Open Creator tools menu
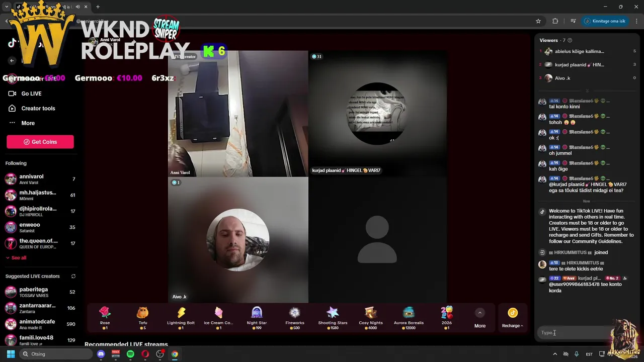 (x=38, y=108)
